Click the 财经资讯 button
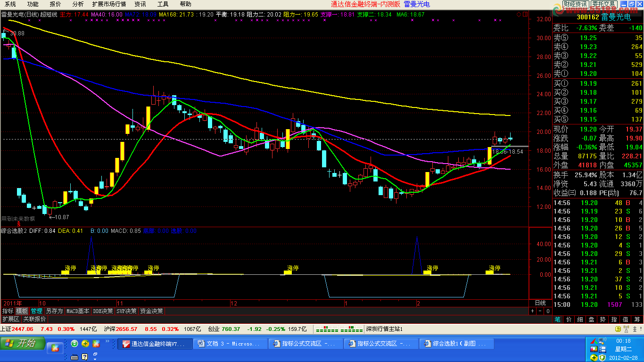This screenshot has height=362, width=644. (x=575, y=4)
